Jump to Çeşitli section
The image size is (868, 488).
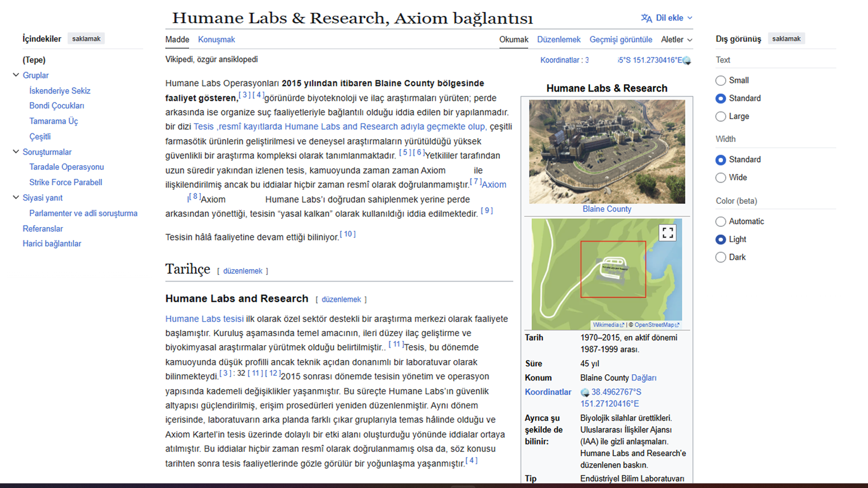(40, 136)
